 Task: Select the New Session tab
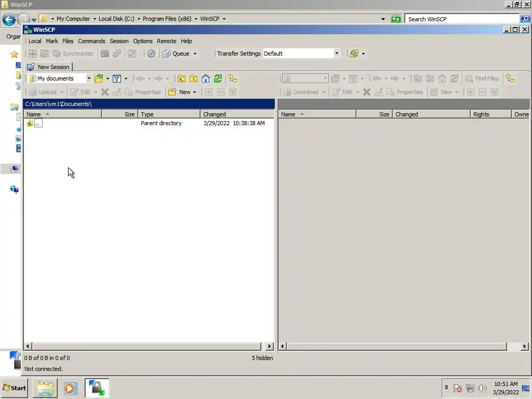point(48,67)
